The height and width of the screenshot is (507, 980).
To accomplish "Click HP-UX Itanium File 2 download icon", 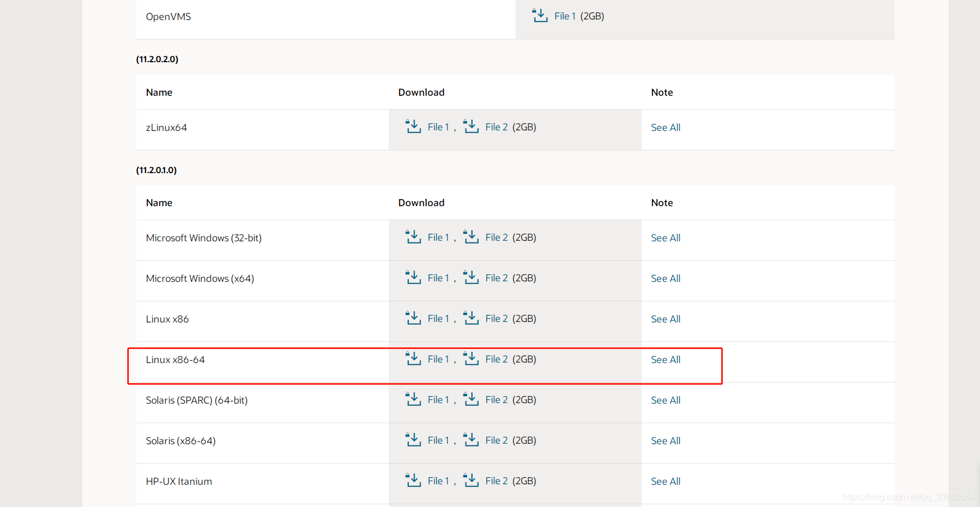I will pyautogui.click(x=471, y=480).
